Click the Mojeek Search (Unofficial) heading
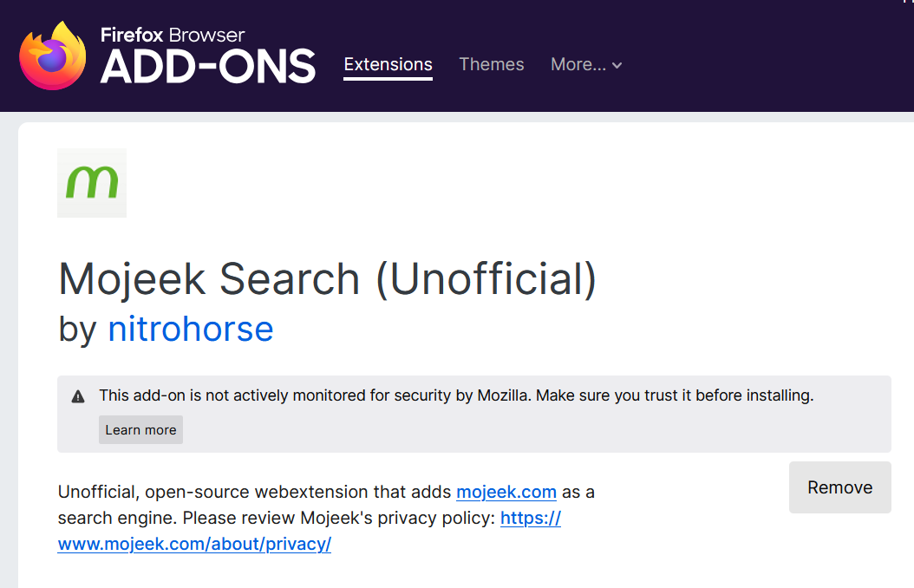914x588 pixels. [328, 279]
